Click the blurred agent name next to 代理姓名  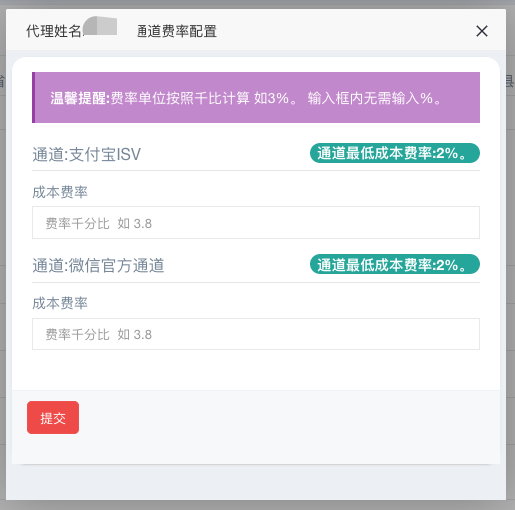click(x=100, y=26)
